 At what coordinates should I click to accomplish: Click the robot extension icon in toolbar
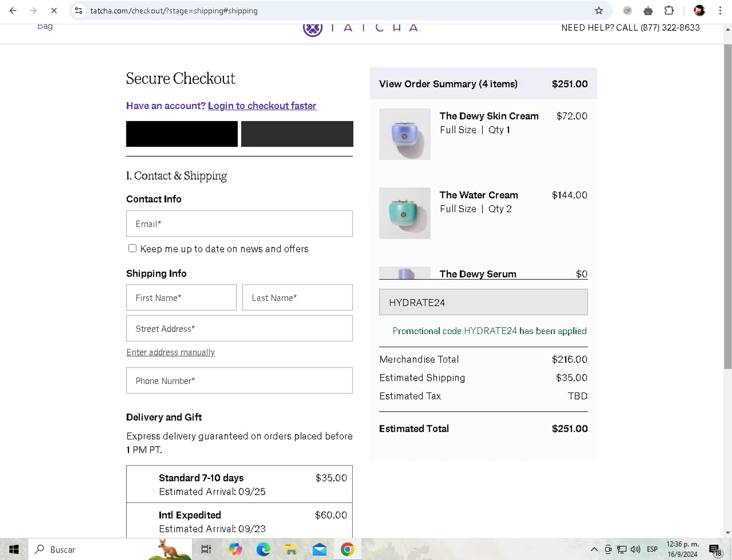pos(648,10)
